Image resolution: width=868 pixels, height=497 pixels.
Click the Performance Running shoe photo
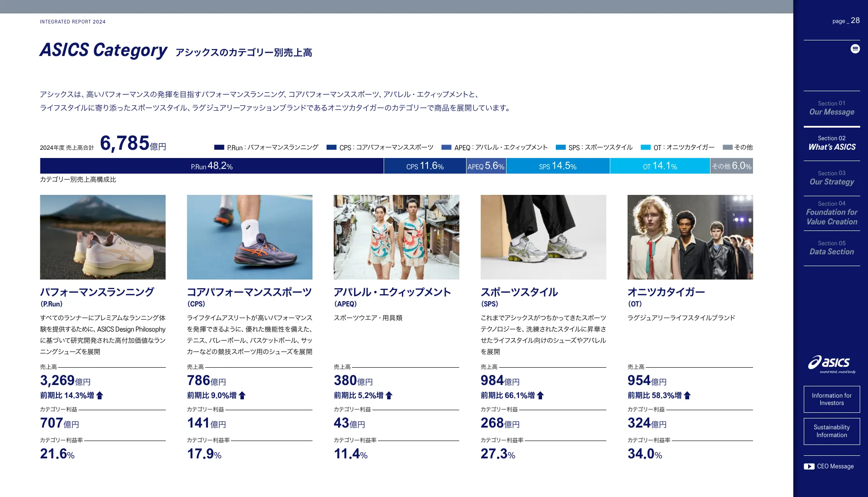103,237
